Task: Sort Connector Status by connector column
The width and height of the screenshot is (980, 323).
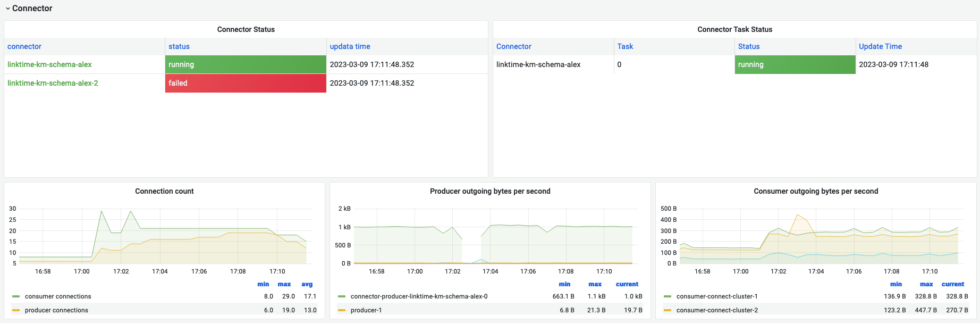Action: pyautogui.click(x=24, y=46)
